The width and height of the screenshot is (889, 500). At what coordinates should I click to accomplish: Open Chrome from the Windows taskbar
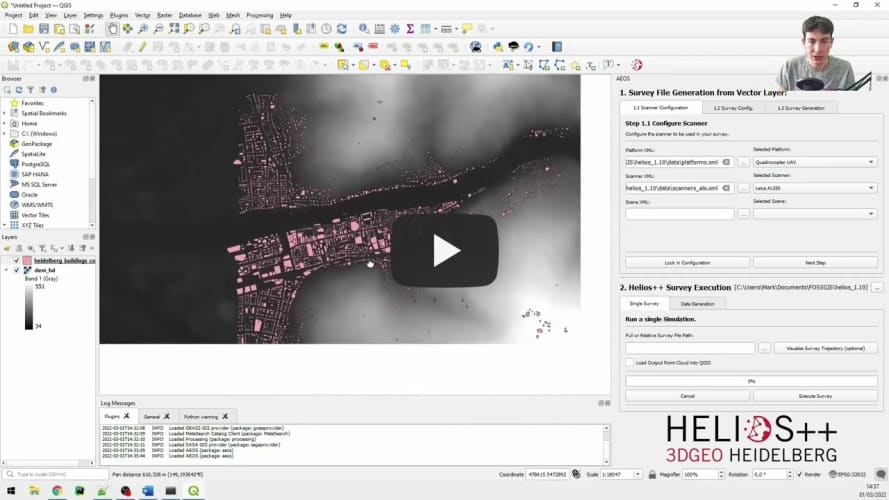[57, 491]
